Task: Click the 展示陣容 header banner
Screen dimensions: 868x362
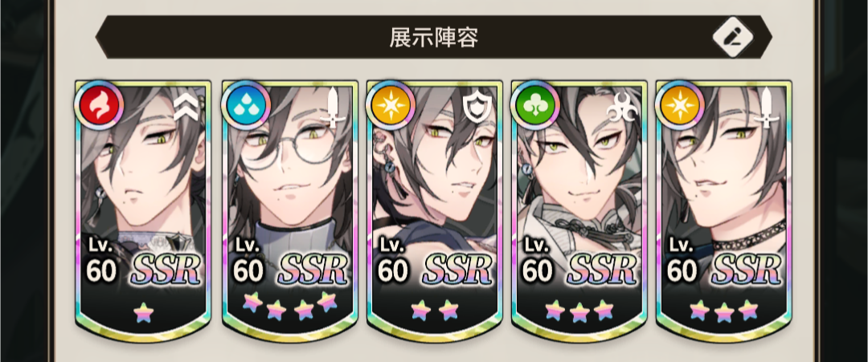Action: [x=433, y=37]
